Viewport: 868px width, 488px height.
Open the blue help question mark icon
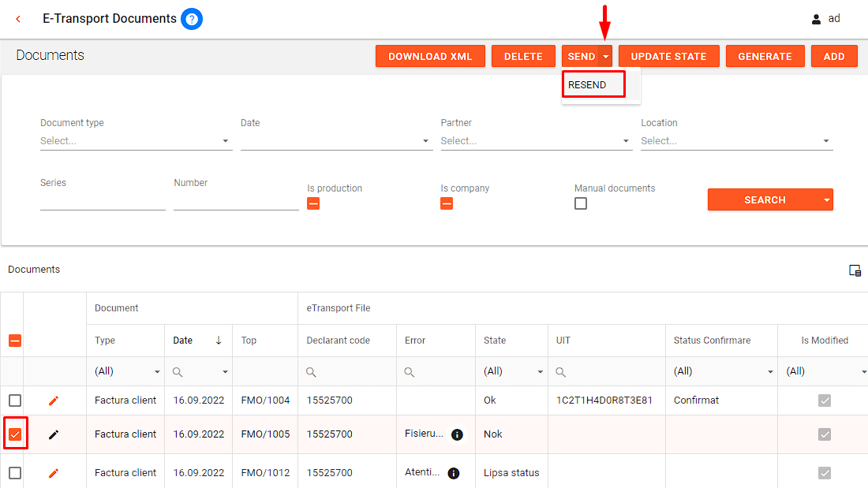coord(192,19)
